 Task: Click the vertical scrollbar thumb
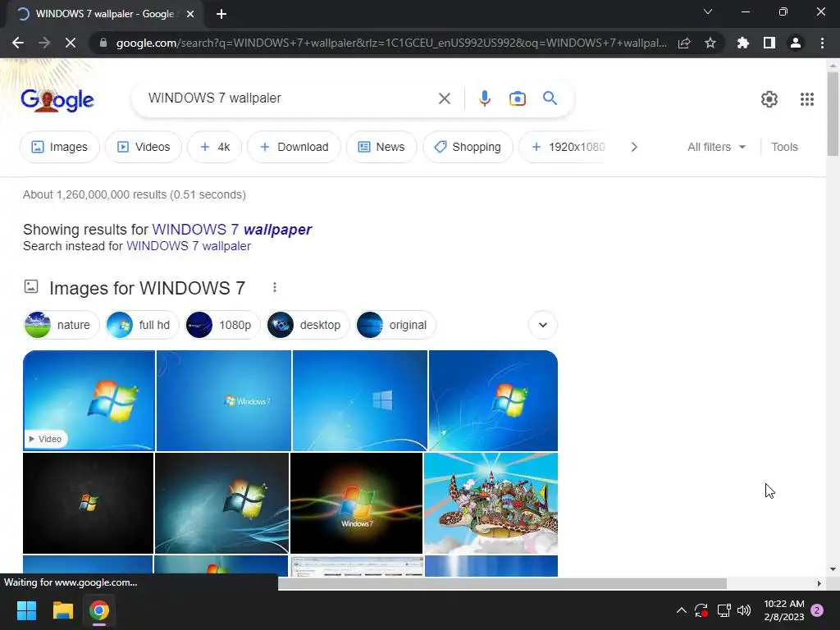coord(833,113)
